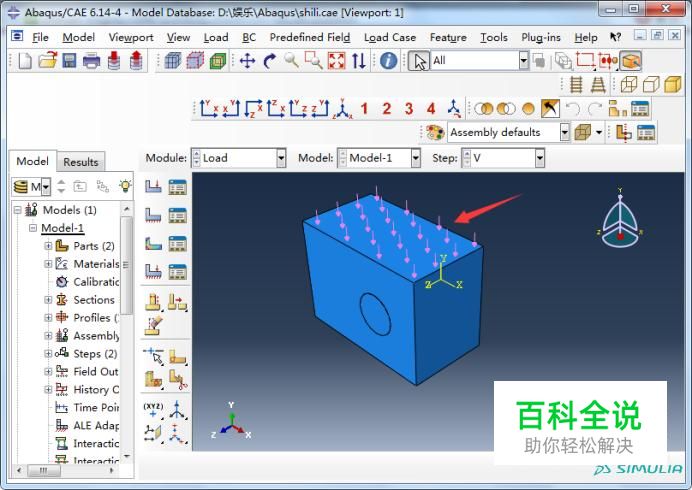The height and width of the screenshot is (490, 692).
Task: Click the Auto-Fit View icon
Action: point(336,60)
